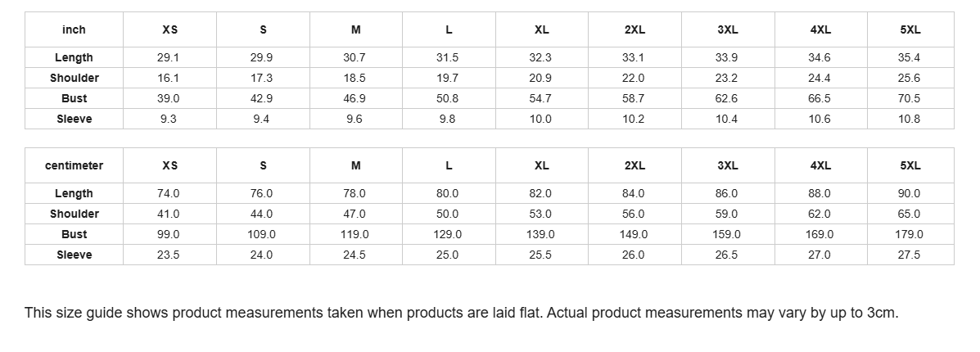Click the 74.0 length centimeter value
The width and height of the screenshot is (980, 352).
[169, 194]
